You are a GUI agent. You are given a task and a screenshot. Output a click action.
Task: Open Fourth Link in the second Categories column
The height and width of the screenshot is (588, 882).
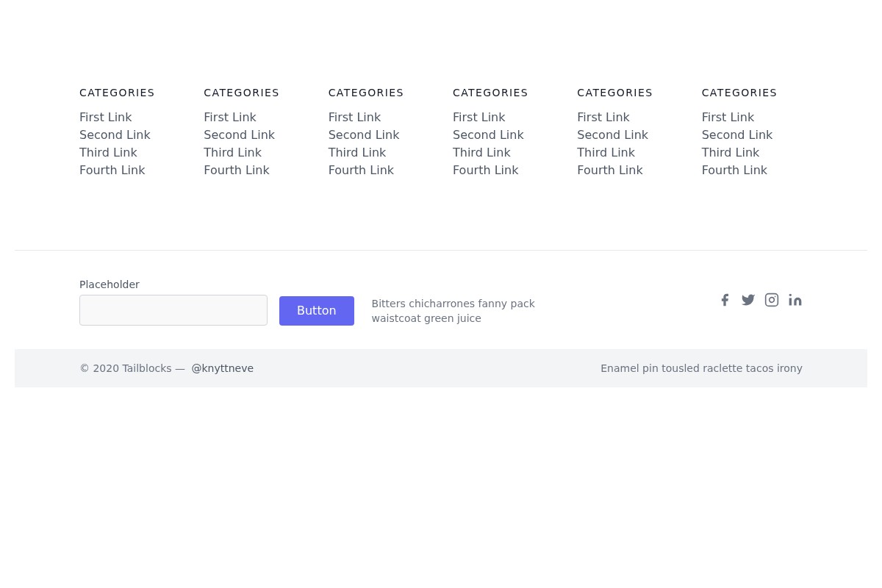[x=236, y=170]
